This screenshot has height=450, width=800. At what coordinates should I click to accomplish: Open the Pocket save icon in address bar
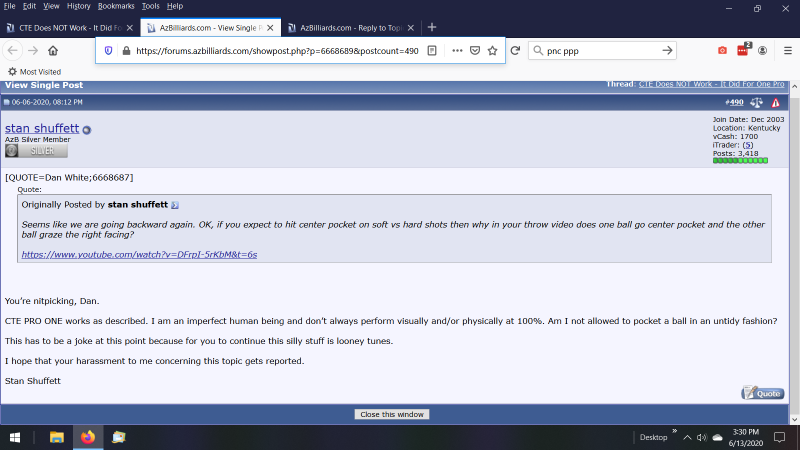pos(475,50)
